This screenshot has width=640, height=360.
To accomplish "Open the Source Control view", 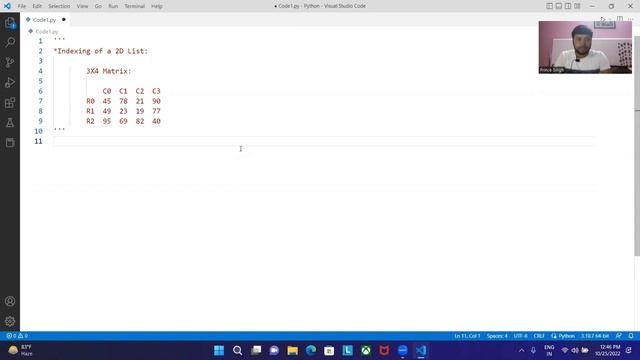I will 10,62.
